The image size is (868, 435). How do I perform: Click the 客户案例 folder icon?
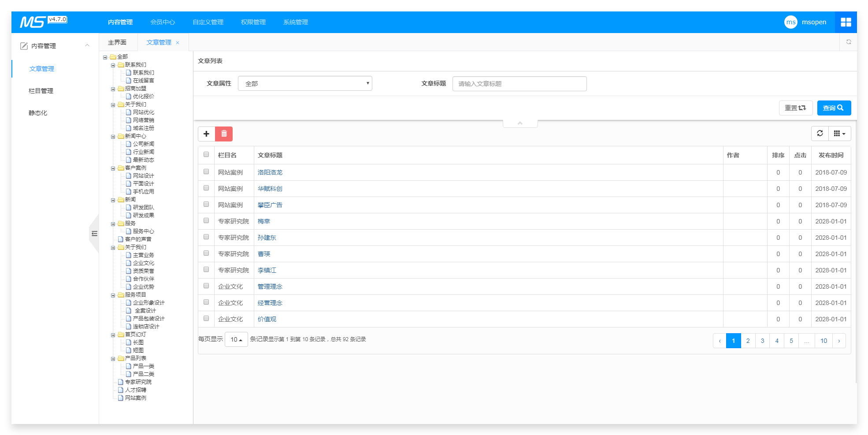[x=121, y=168]
